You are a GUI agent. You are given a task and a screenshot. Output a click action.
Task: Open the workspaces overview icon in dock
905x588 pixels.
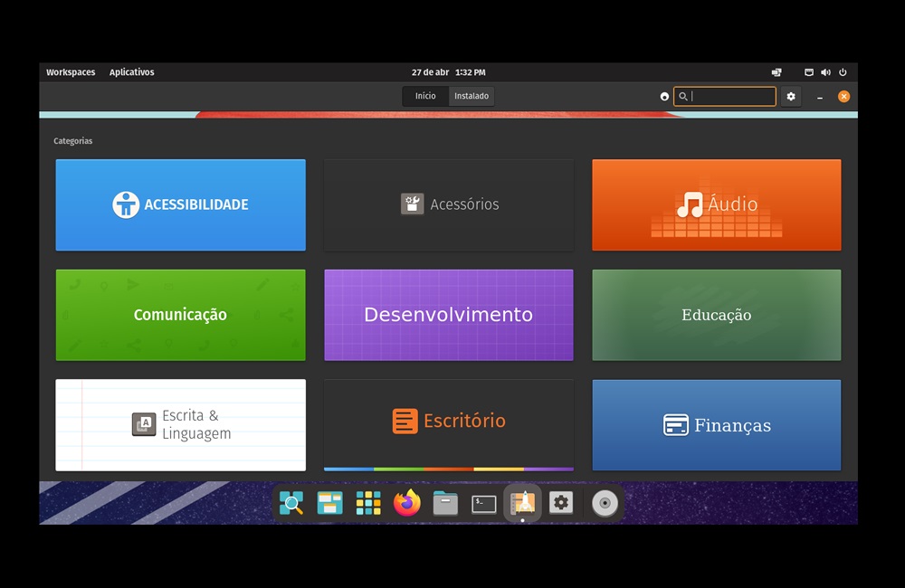[329, 504]
